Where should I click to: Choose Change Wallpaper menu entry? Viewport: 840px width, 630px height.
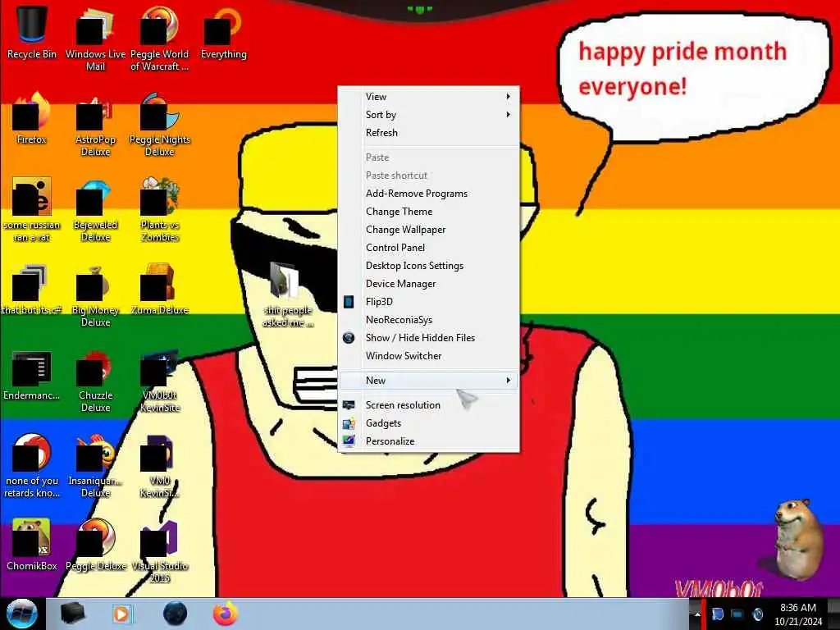pos(428,230)
